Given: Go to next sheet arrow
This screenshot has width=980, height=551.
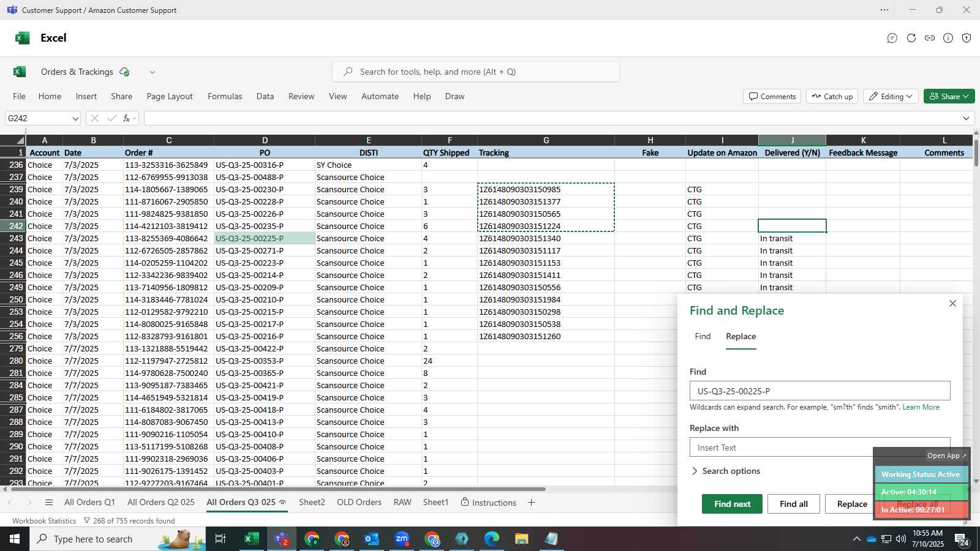Looking at the screenshot, I should click(29, 503).
